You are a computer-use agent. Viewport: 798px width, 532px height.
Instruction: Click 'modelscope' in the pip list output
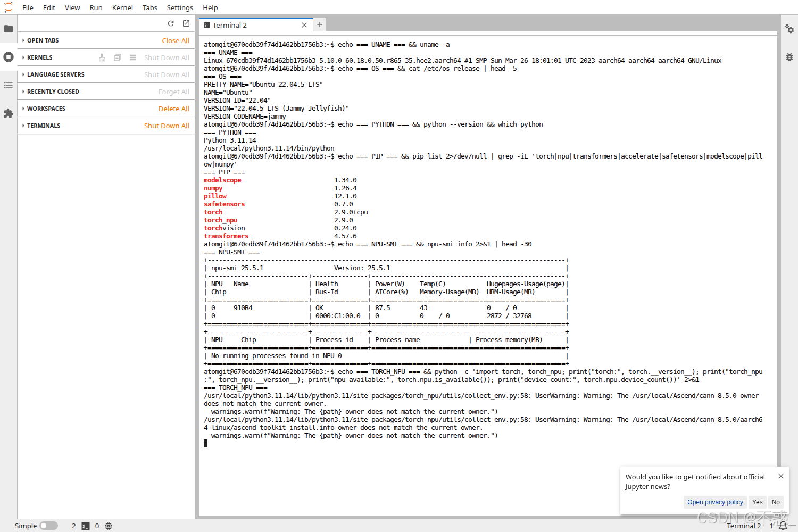tap(222, 180)
